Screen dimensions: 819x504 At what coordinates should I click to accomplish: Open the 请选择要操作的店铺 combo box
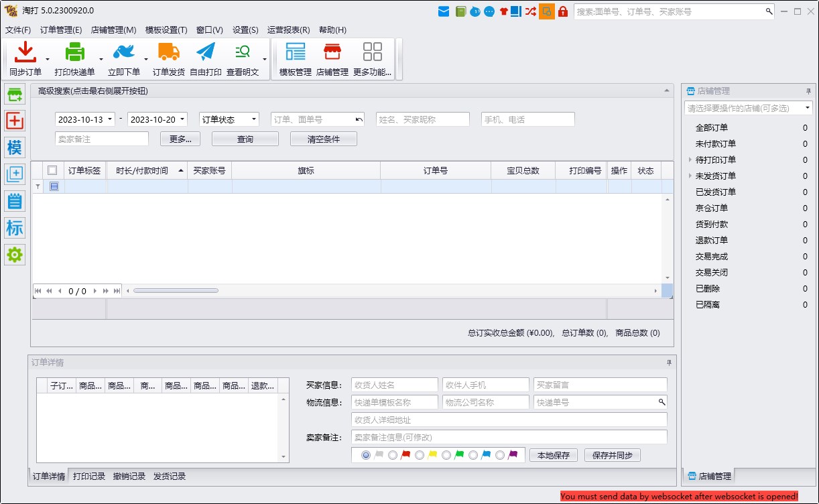pyautogui.click(x=749, y=108)
